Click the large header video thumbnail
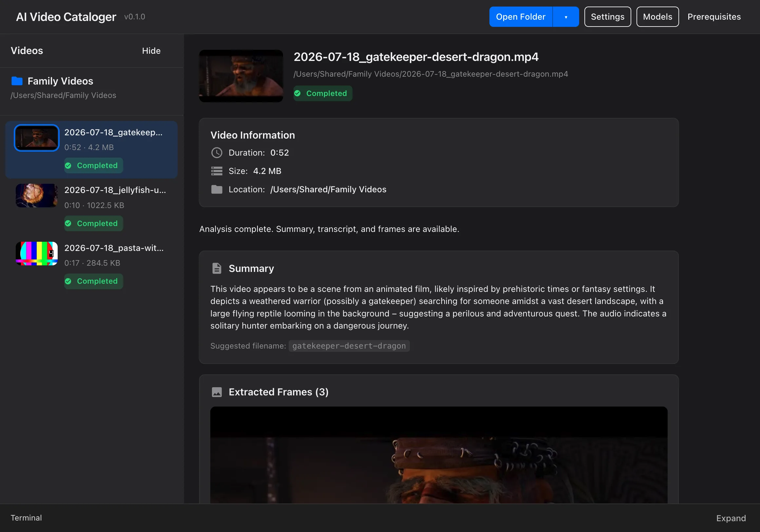Image resolution: width=760 pixels, height=532 pixels. coord(241,76)
